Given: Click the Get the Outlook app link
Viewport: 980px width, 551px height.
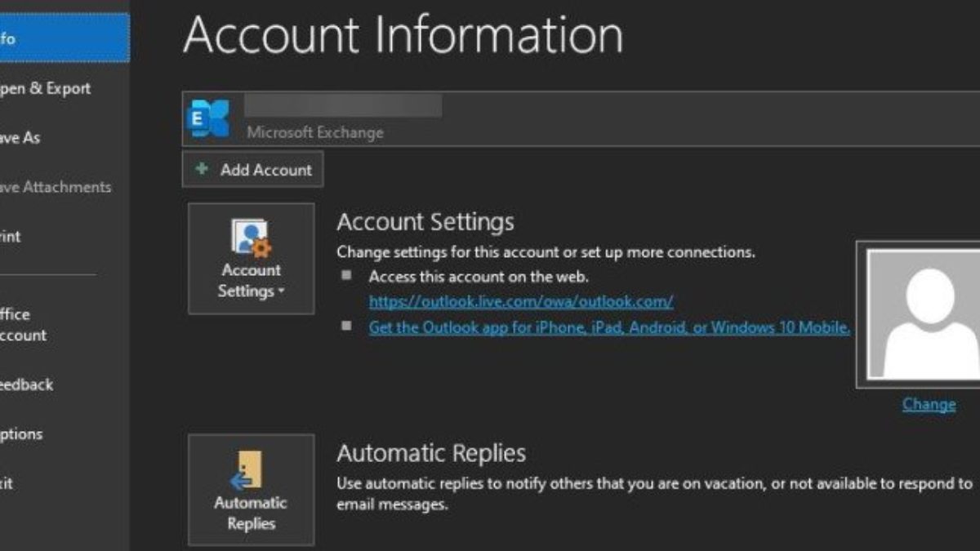Looking at the screenshot, I should pyautogui.click(x=609, y=328).
